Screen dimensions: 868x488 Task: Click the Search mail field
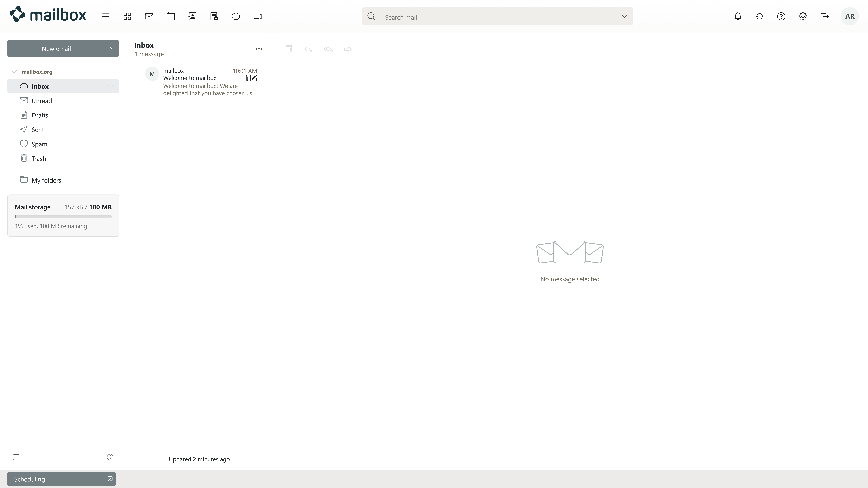[499, 17]
